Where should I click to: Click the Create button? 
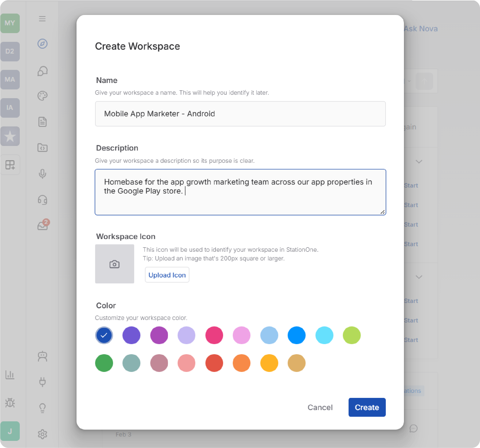367,407
